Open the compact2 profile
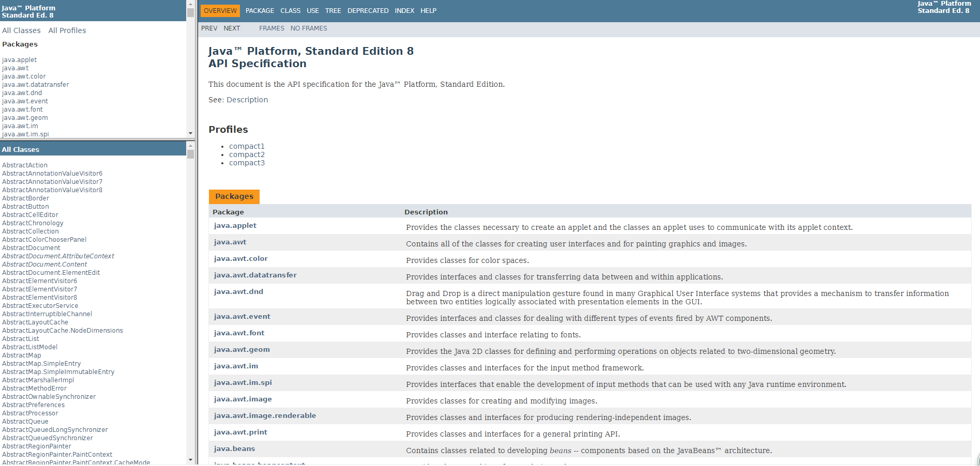The image size is (980, 466). pos(247,154)
